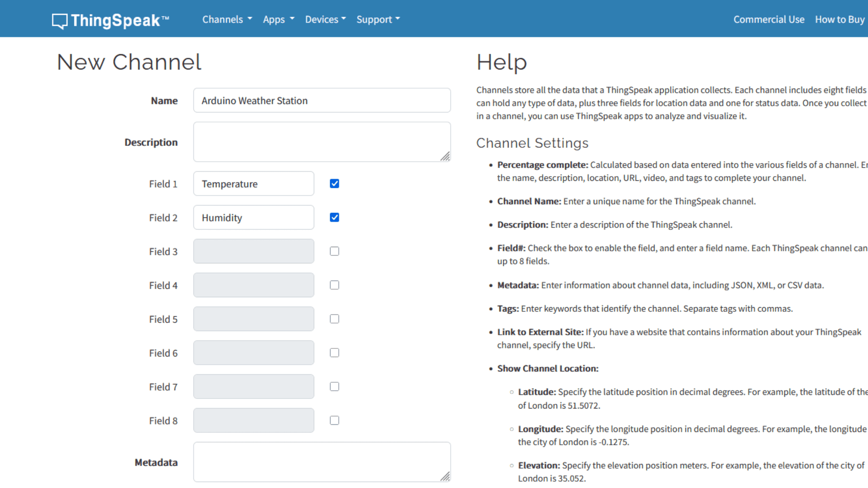868x488 pixels.
Task: Click the Metadata box resize handle
Action: [x=445, y=476]
